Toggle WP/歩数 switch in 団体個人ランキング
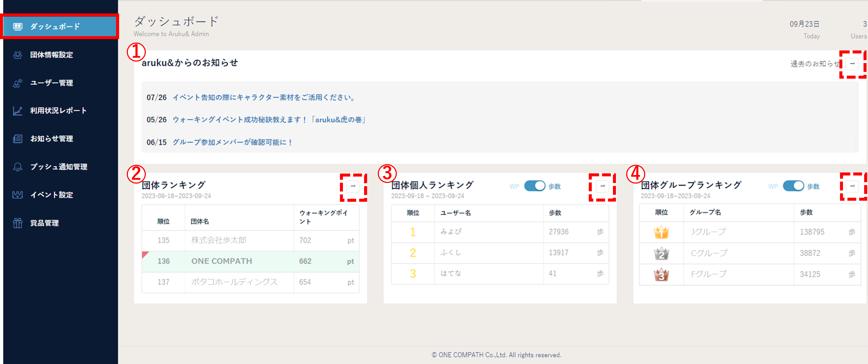This screenshot has height=364, width=868. (534, 186)
